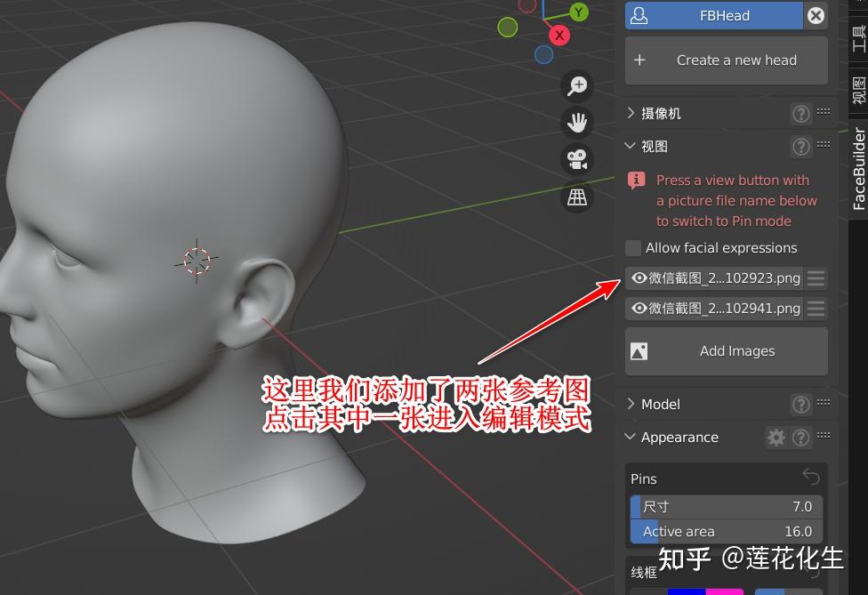
Task: Click the reset arrow in the Pins panel
Action: pyautogui.click(x=810, y=478)
